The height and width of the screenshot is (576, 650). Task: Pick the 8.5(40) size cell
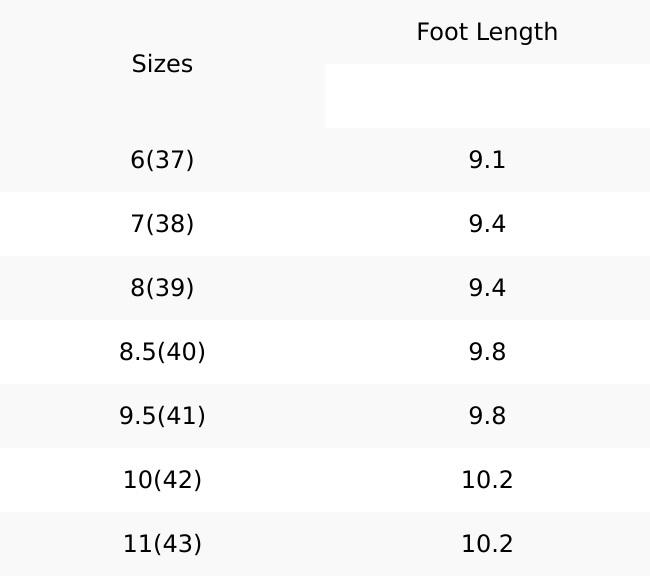[x=162, y=352]
